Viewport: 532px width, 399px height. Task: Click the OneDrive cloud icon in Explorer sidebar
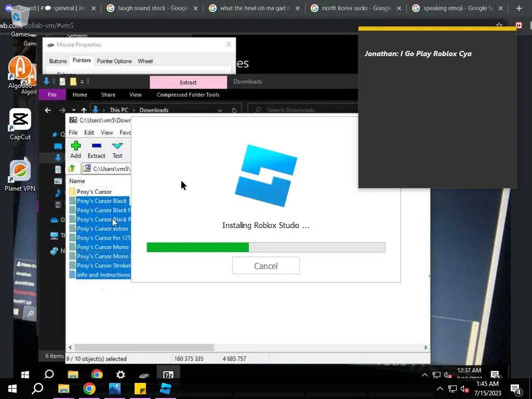(x=54, y=220)
